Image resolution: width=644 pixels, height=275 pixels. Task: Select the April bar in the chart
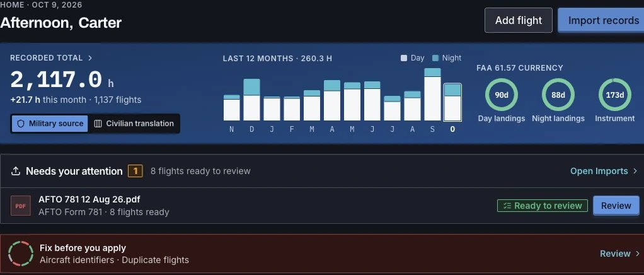tap(332, 100)
